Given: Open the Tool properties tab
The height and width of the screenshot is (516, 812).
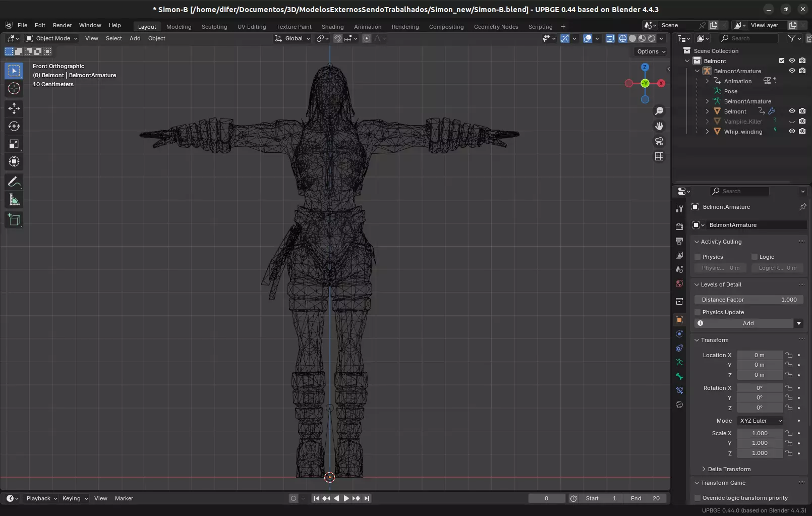Looking at the screenshot, I should (679, 209).
